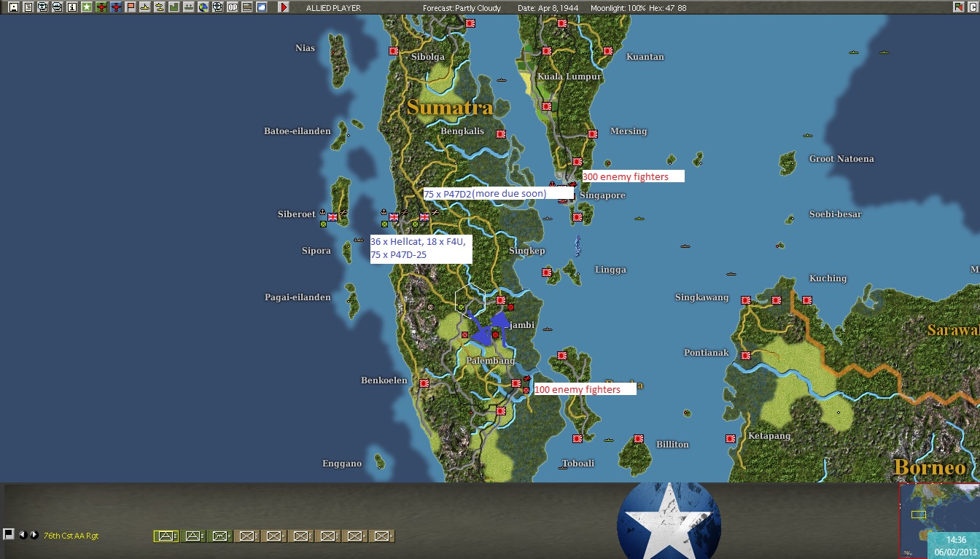Select the yellow-highlighted unit counter in bottom bar
The height and width of the screenshot is (559, 980).
point(166,536)
